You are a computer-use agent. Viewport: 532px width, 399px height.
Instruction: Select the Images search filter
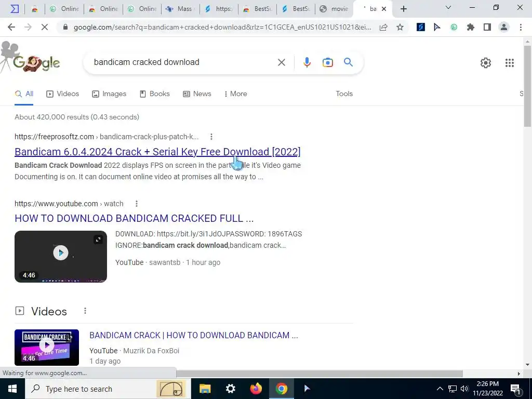pyautogui.click(x=109, y=94)
